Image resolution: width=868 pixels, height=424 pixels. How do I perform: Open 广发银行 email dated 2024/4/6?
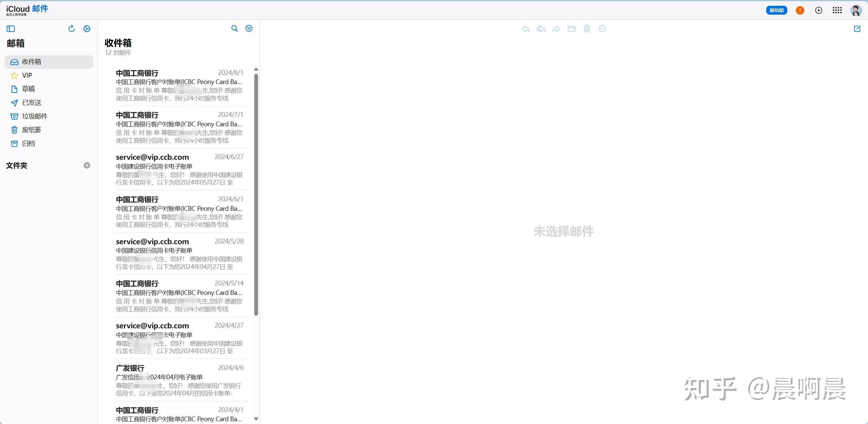[179, 380]
